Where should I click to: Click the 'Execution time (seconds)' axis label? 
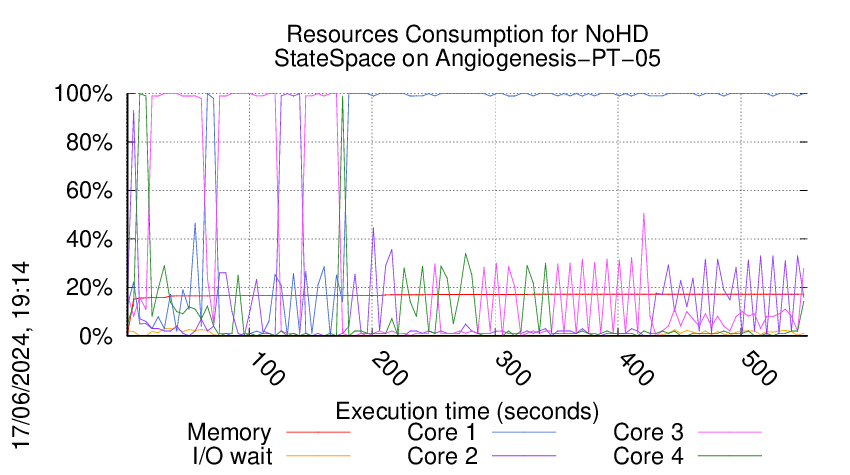click(x=467, y=411)
